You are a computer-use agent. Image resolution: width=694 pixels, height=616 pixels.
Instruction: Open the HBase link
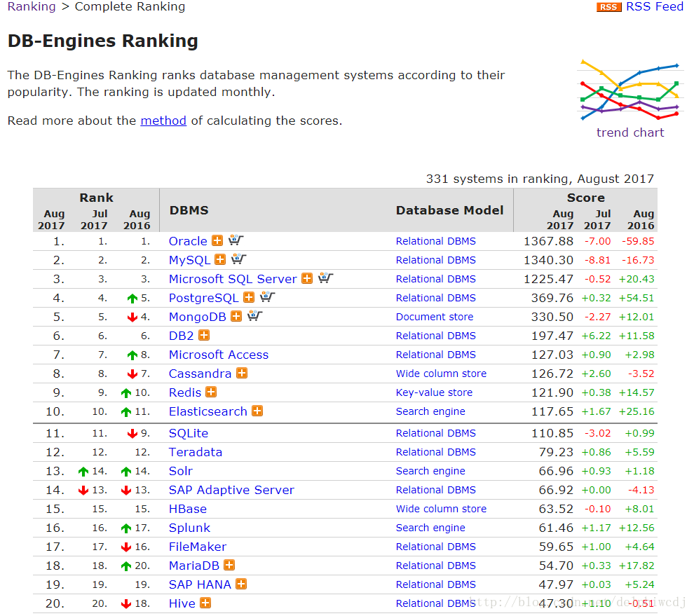pos(188,509)
